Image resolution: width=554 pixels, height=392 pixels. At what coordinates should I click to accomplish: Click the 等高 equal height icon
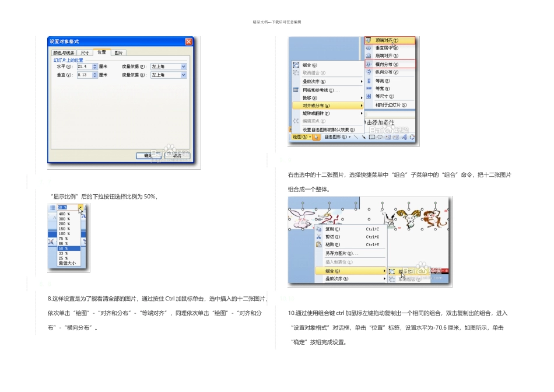369,80
